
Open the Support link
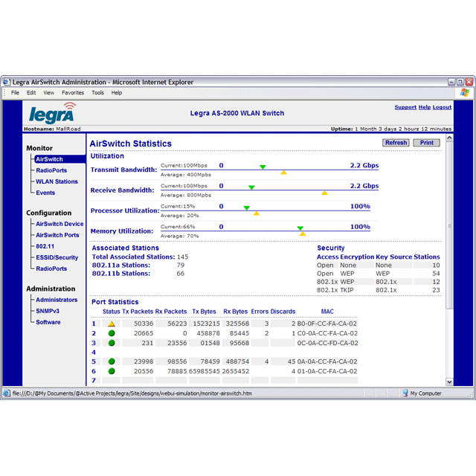[x=405, y=107]
